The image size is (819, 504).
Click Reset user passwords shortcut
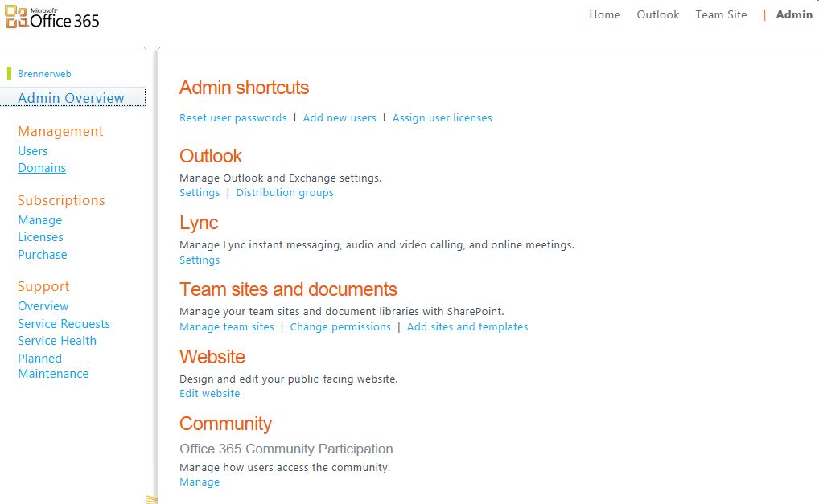(233, 118)
